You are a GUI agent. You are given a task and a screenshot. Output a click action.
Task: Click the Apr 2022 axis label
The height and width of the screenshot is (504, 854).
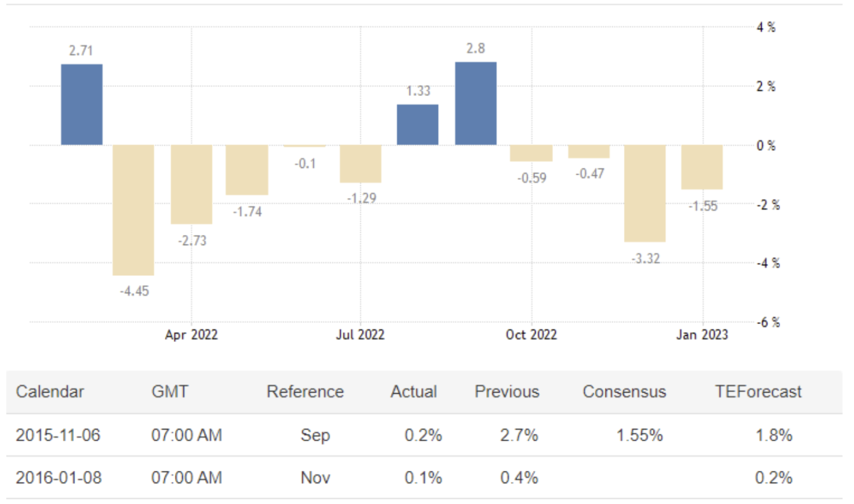(191, 335)
